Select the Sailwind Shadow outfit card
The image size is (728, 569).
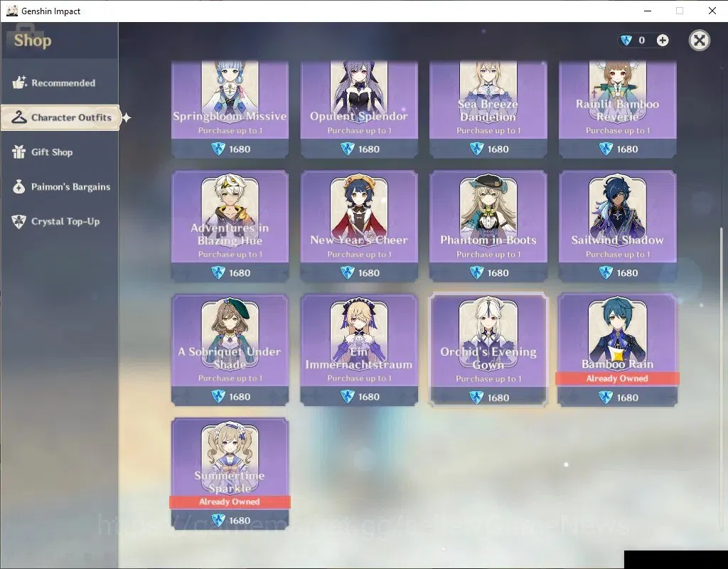tap(618, 226)
